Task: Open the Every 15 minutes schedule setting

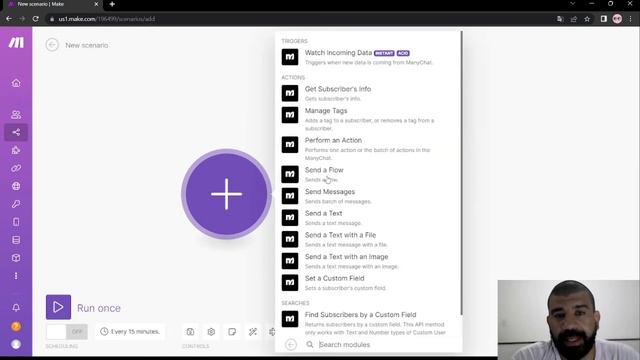Action: coord(130,331)
